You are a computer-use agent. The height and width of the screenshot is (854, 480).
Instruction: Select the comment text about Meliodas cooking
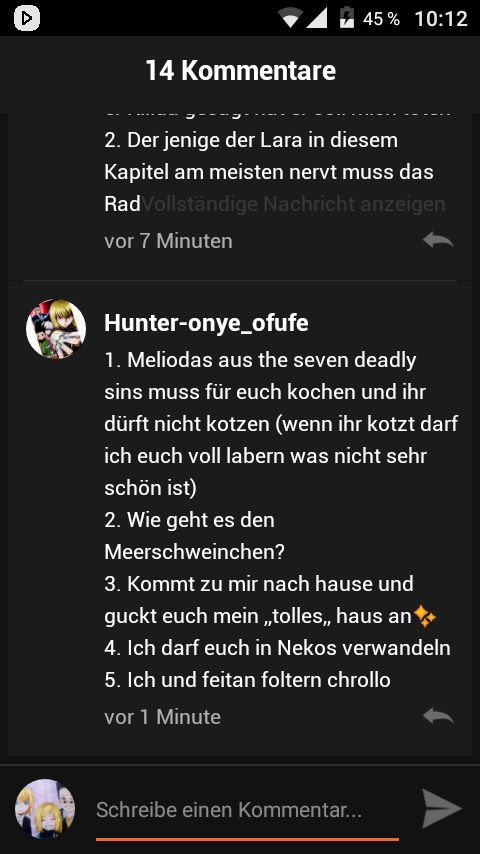281,423
